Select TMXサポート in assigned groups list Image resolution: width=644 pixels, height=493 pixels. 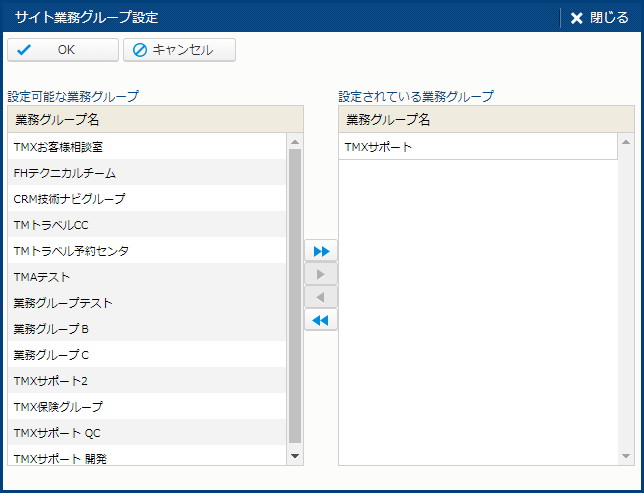click(x=477, y=147)
